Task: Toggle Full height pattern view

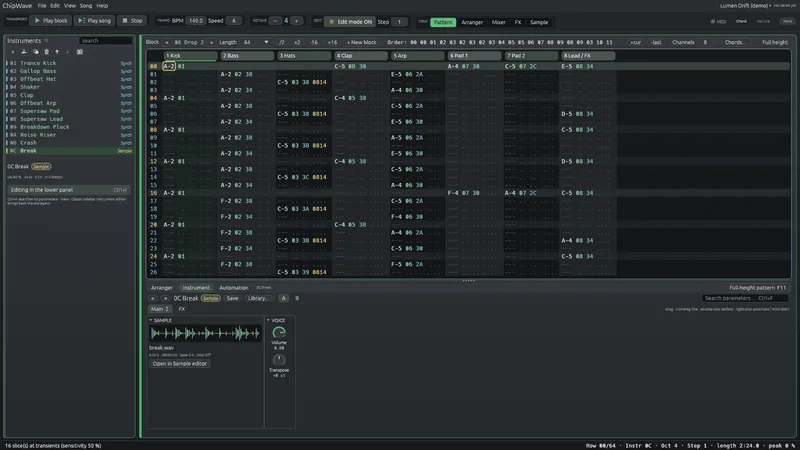Action: tap(774, 42)
